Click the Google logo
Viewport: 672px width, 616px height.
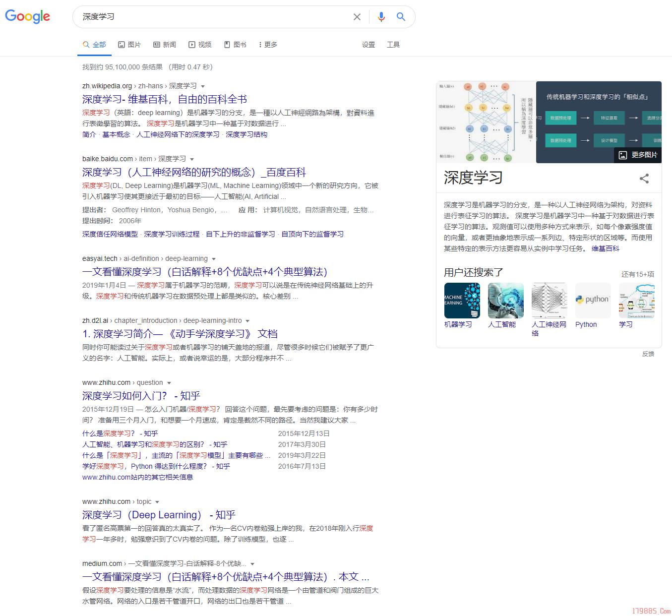[x=27, y=16]
